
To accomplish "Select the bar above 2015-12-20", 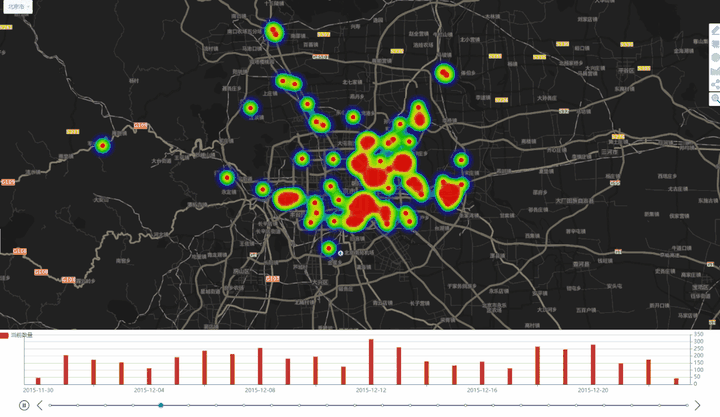I will click(593, 365).
